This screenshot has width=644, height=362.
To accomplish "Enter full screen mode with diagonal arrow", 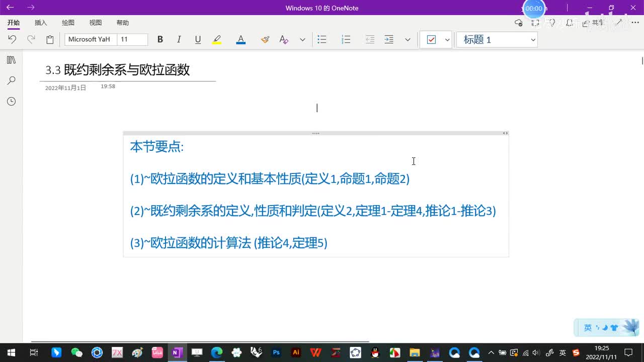I will pyautogui.click(x=619, y=23).
